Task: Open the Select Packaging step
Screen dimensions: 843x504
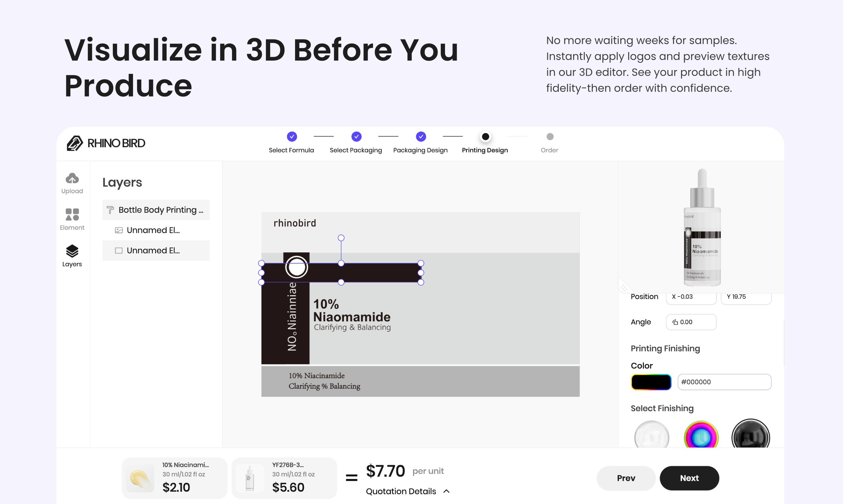Action: (x=356, y=136)
